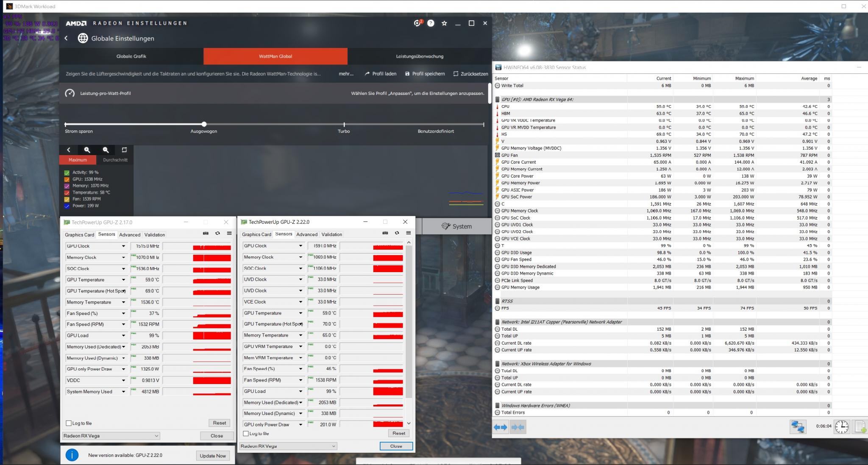
Task: Tick Log to file checkbox in GPU-Z 2.22.0
Action: click(246, 433)
